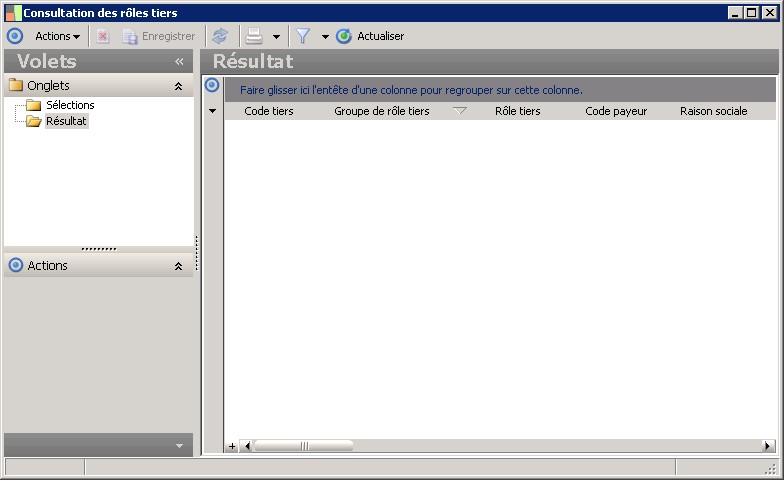
Task: Click the Raison sociale column header
Action: coord(714,111)
